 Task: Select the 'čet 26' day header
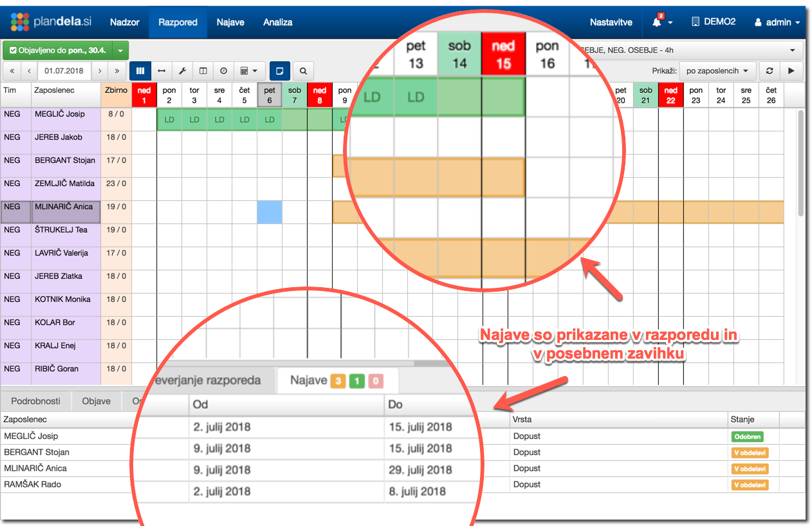[x=771, y=95]
